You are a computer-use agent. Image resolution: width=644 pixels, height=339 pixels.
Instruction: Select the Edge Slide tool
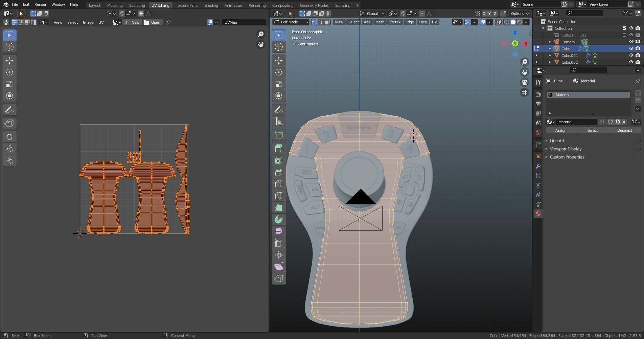click(x=279, y=243)
